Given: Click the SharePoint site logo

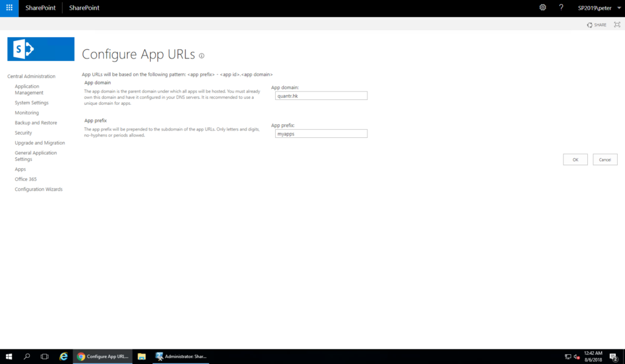Looking at the screenshot, I should tap(41, 49).
